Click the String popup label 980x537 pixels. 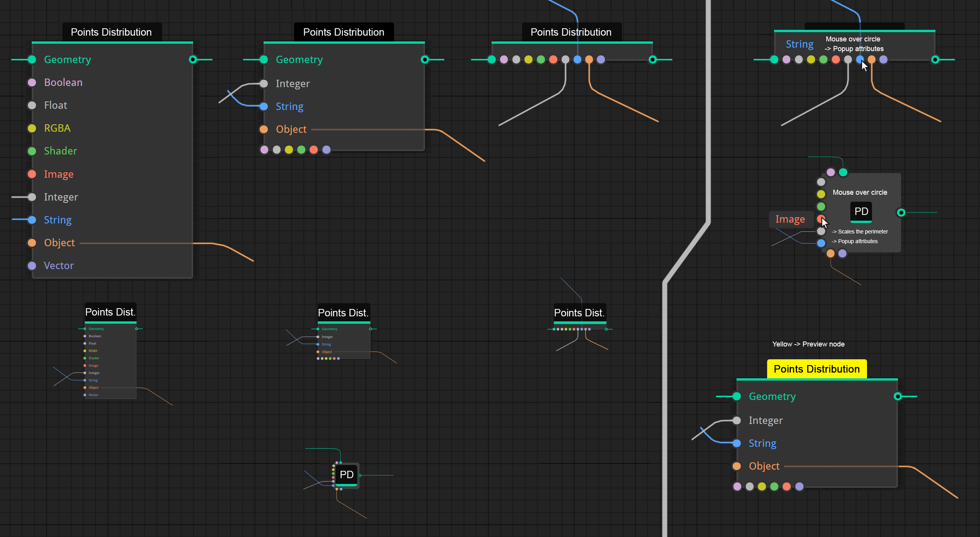pyautogui.click(x=800, y=45)
